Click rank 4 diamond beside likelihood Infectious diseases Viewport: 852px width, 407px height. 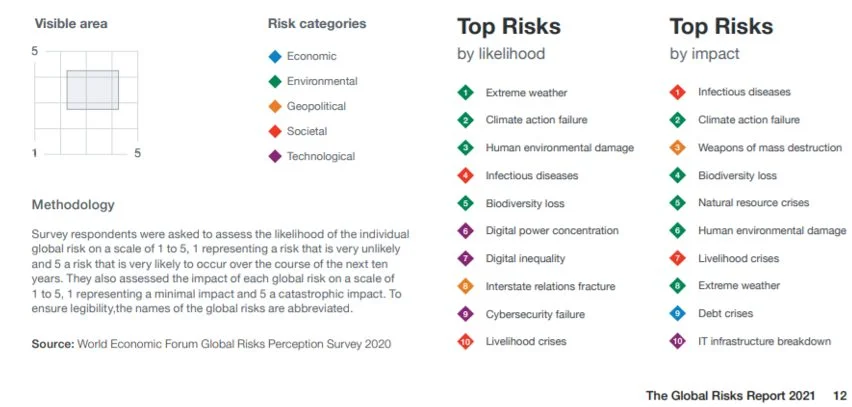point(465,176)
